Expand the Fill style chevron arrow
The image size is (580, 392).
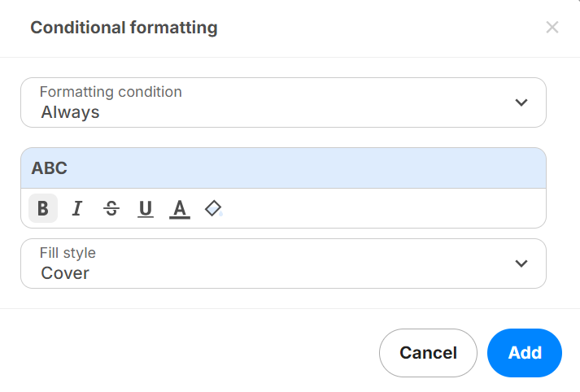pos(521,264)
